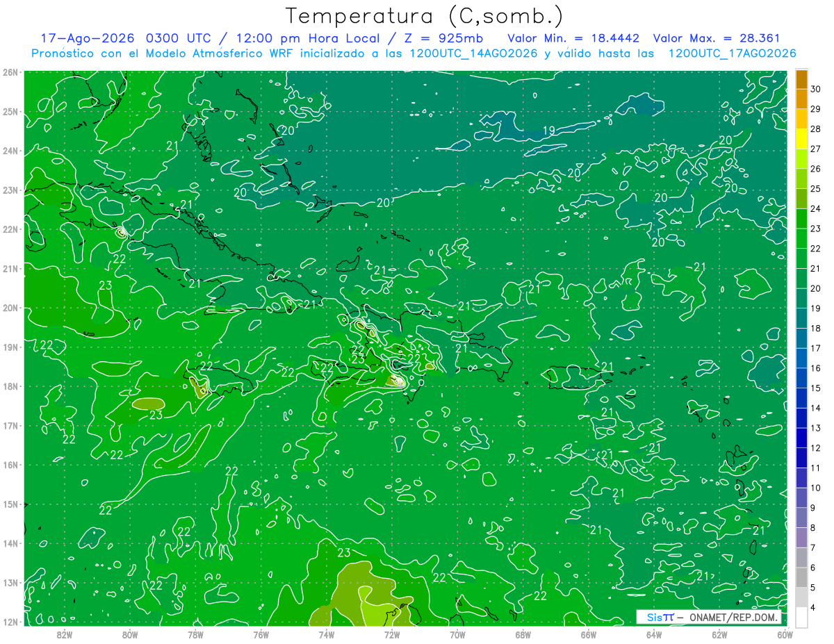Click the '13N' latitude axis label
This screenshot has height=644, width=834.
pyautogui.click(x=10, y=582)
